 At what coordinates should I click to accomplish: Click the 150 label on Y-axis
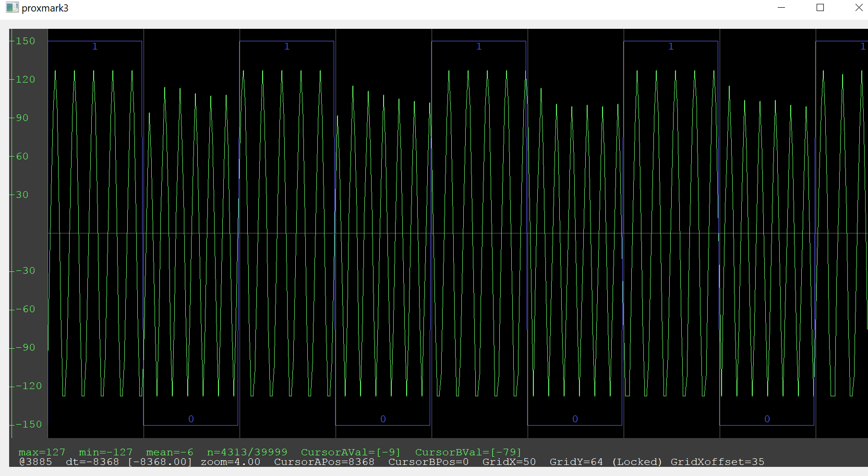click(x=25, y=41)
